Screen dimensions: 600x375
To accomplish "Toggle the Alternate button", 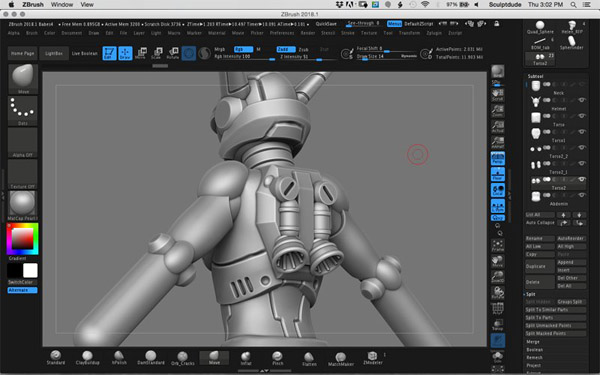I will point(23,290).
